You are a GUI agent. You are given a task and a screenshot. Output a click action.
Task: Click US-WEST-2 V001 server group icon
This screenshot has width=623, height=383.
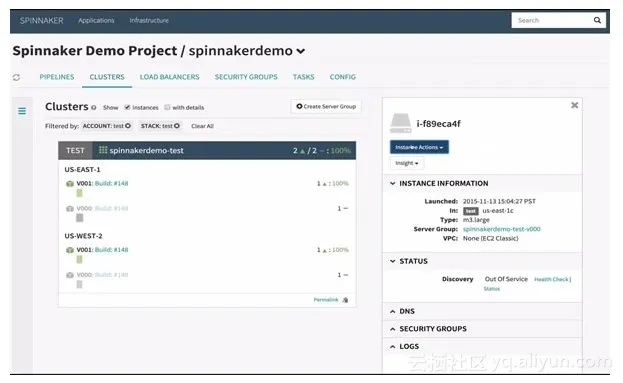[x=70, y=250]
